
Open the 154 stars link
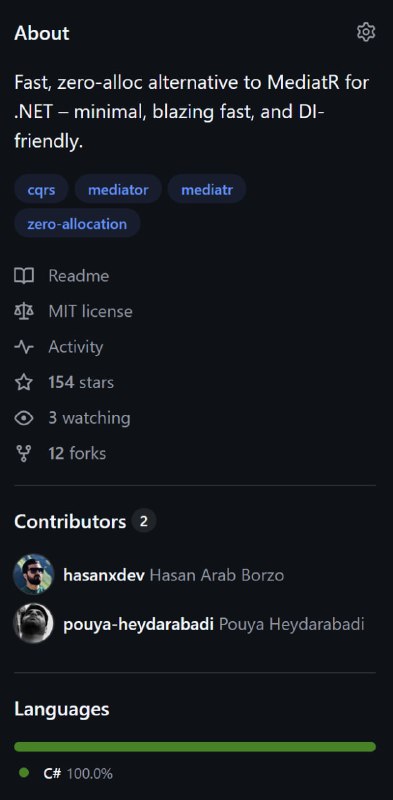click(81, 383)
